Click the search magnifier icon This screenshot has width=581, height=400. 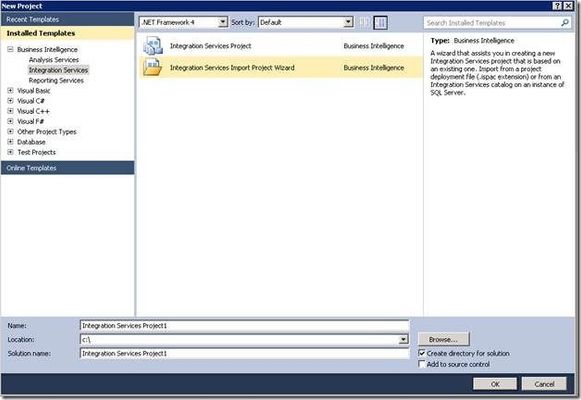[565, 23]
